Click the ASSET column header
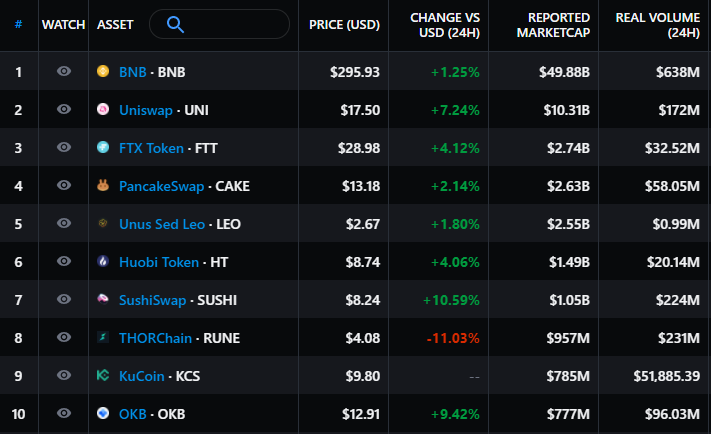 [x=115, y=24]
